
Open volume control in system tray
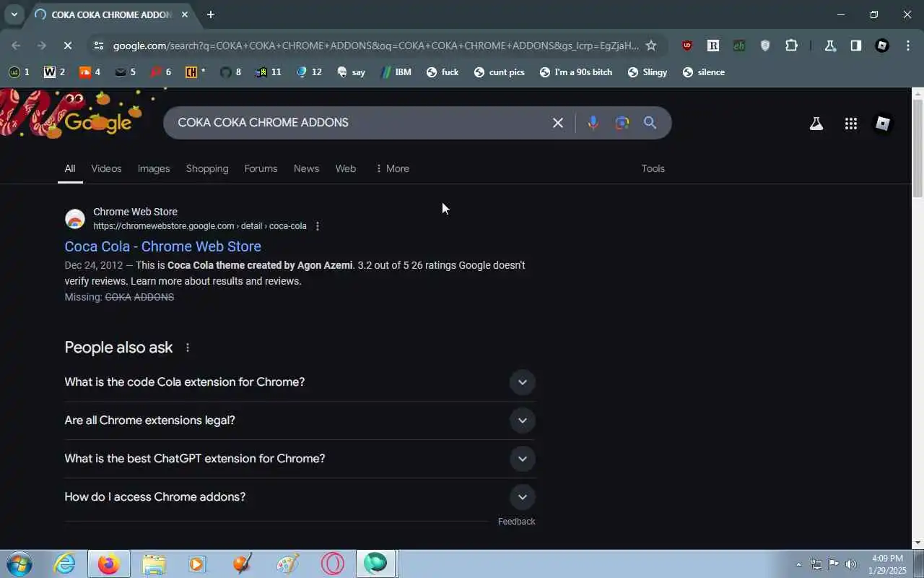point(851,564)
